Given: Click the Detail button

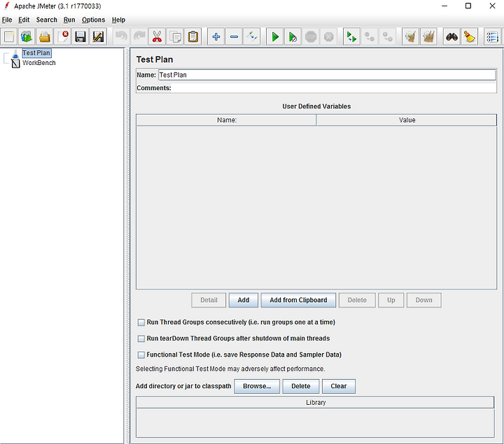Looking at the screenshot, I should (209, 300).
